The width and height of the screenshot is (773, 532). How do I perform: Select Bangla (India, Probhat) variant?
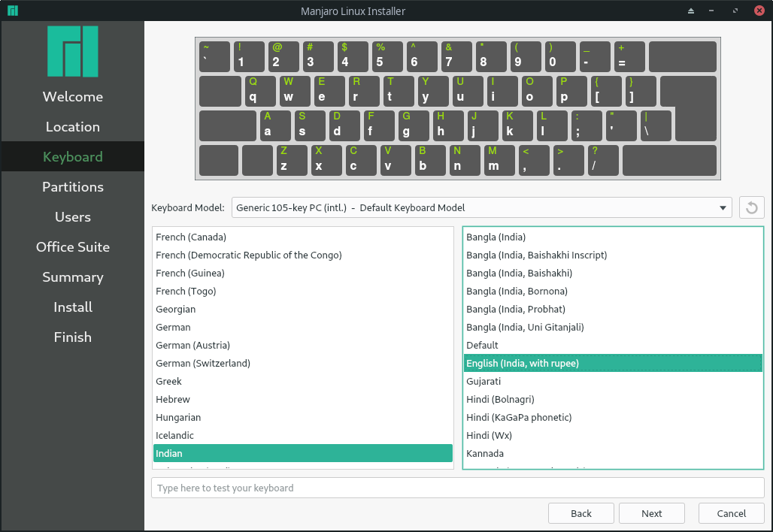(x=613, y=310)
